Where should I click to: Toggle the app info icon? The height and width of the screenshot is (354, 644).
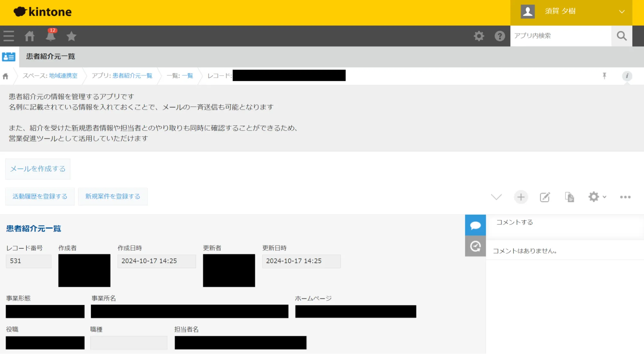tap(627, 76)
